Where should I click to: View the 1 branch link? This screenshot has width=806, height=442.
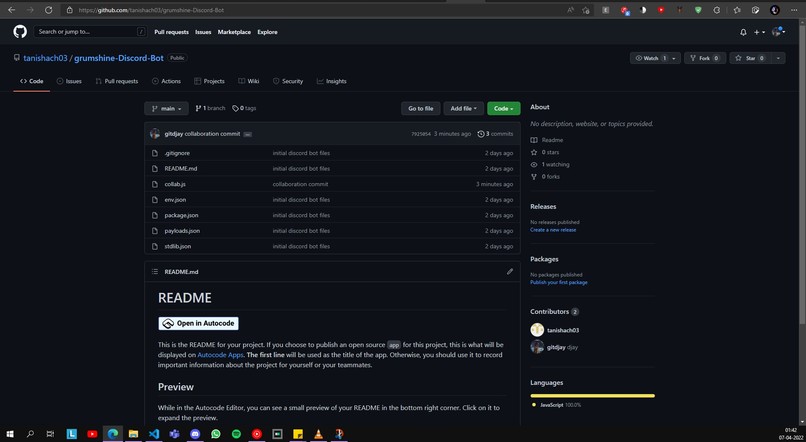point(210,108)
